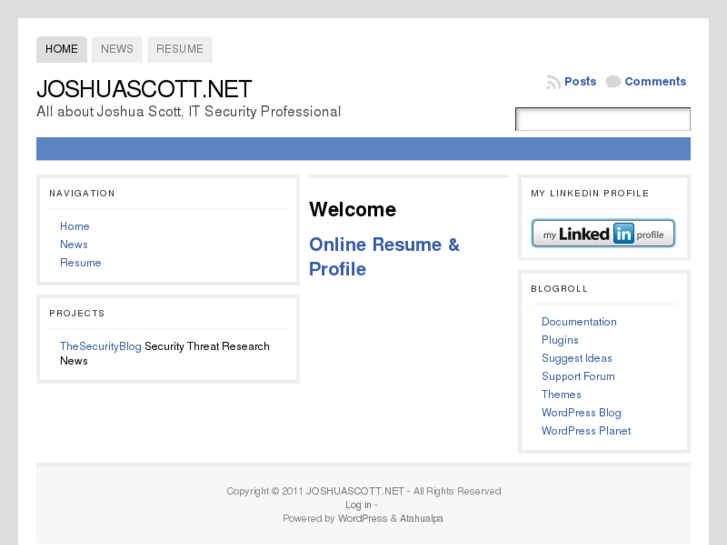Image resolution: width=727 pixels, height=545 pixels.
Task: Select News in the Navigation sidebar
Action: [x=74, y=244]
